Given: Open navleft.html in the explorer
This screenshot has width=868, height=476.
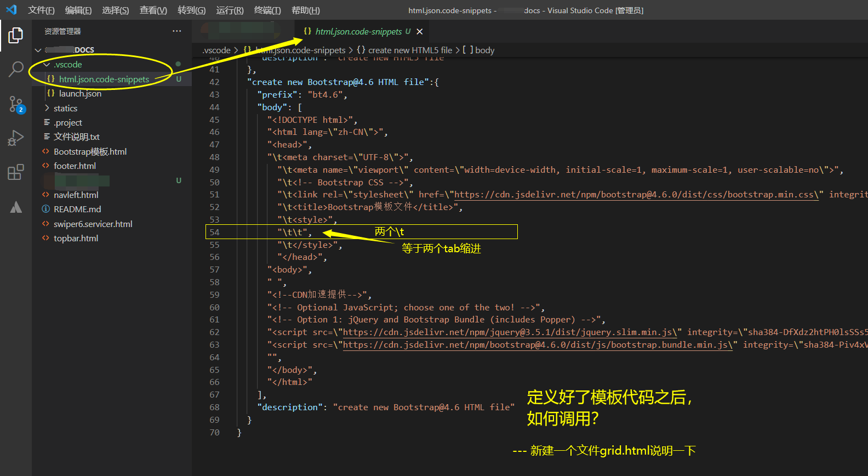Looking at the screenshot, I should coord(76,195).
